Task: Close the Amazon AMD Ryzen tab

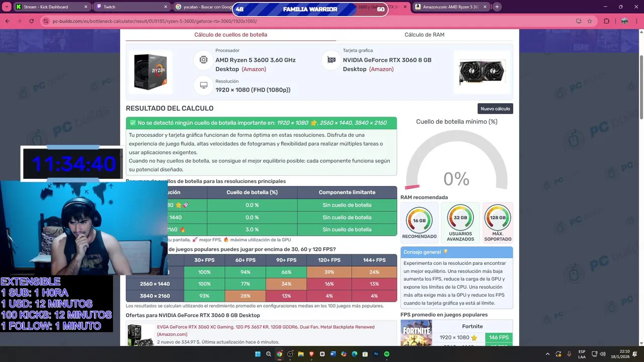Action: click(x=485, y=7)
